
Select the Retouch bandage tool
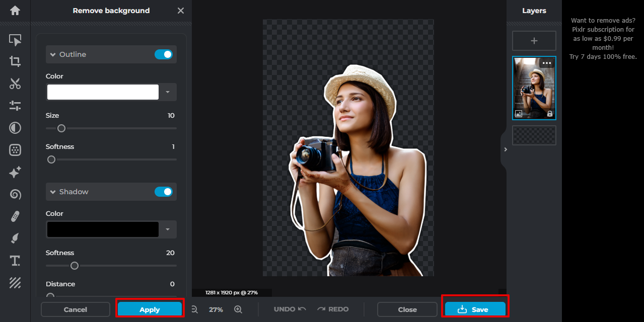pos(15,216)
